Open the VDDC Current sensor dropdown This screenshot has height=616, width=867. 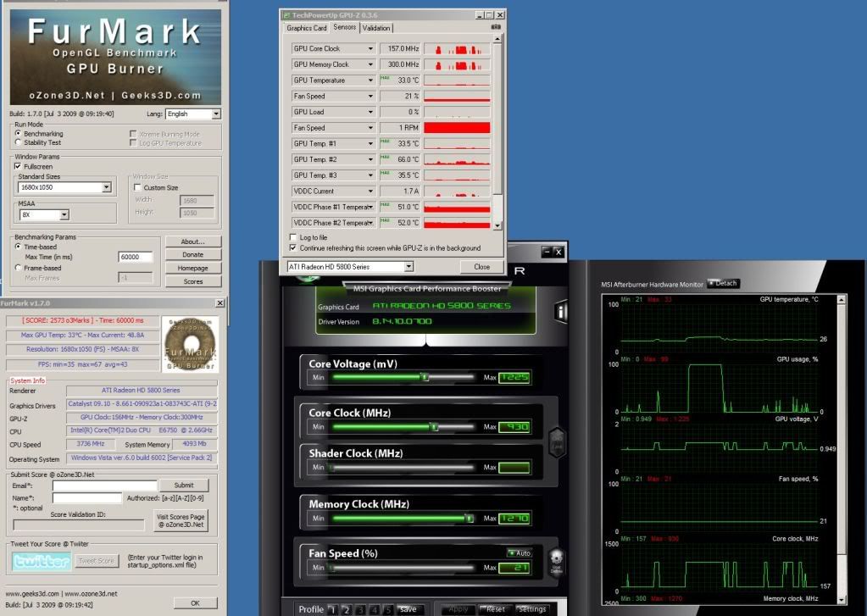[x=333, y=191]
